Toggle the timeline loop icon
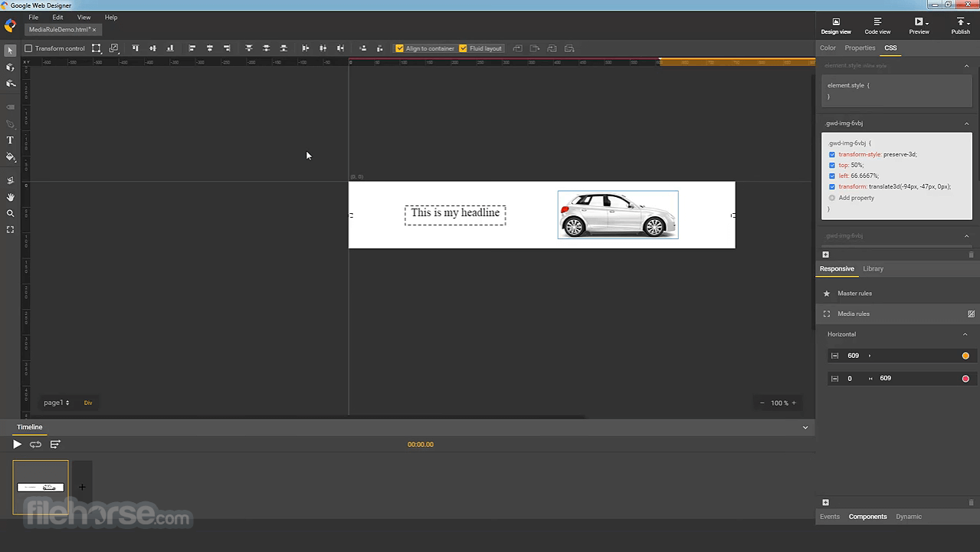The width and height of the screenshot is (980, 552). (35, 445)
